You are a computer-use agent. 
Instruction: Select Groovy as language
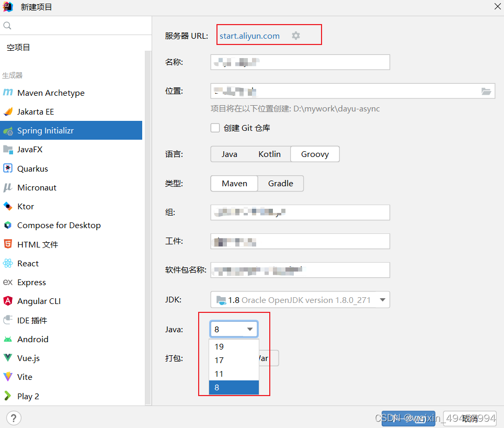coord(315,154)
